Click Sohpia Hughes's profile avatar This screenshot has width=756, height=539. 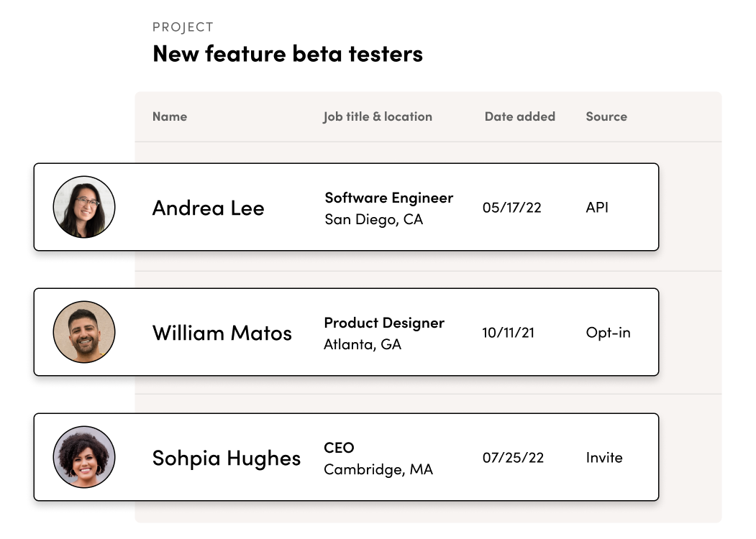coord(83,456)
